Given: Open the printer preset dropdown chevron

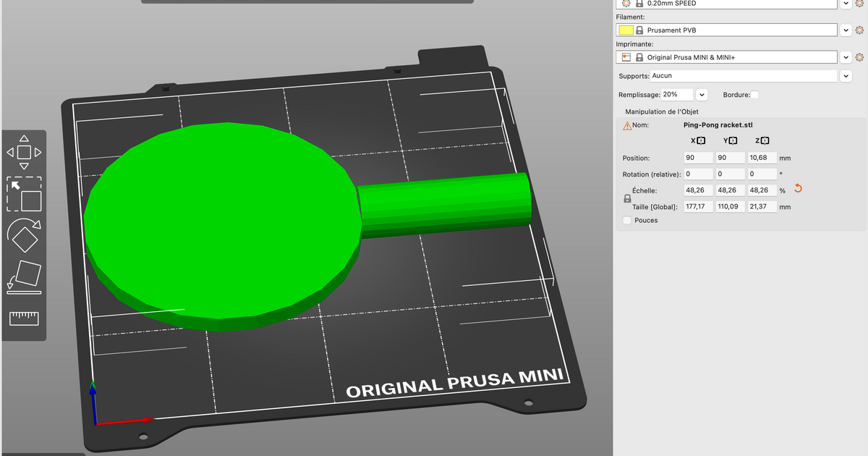Looking at the screenshot, I should pos(846,56).
